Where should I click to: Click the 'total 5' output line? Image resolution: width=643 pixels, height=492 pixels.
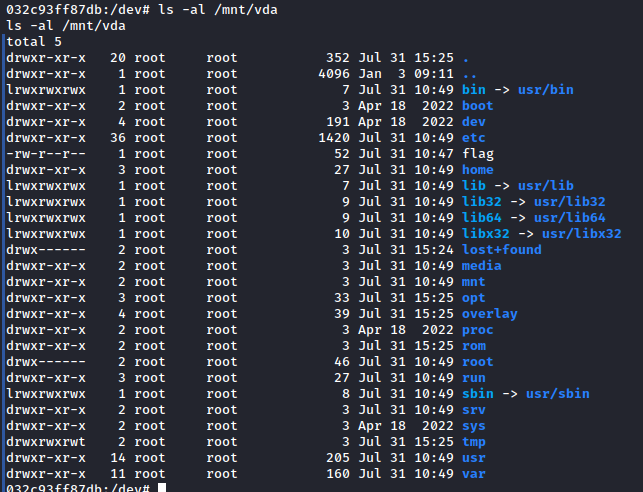click(33, 41)
